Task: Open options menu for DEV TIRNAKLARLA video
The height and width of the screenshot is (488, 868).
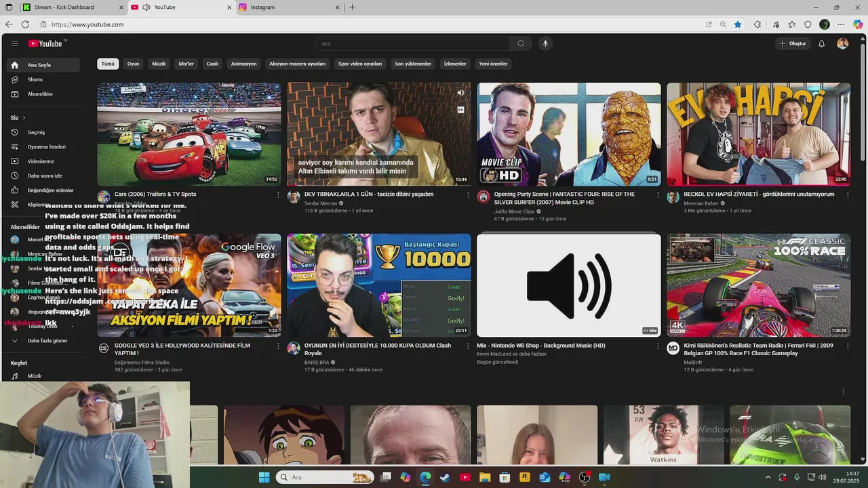Action: point(468,195)
